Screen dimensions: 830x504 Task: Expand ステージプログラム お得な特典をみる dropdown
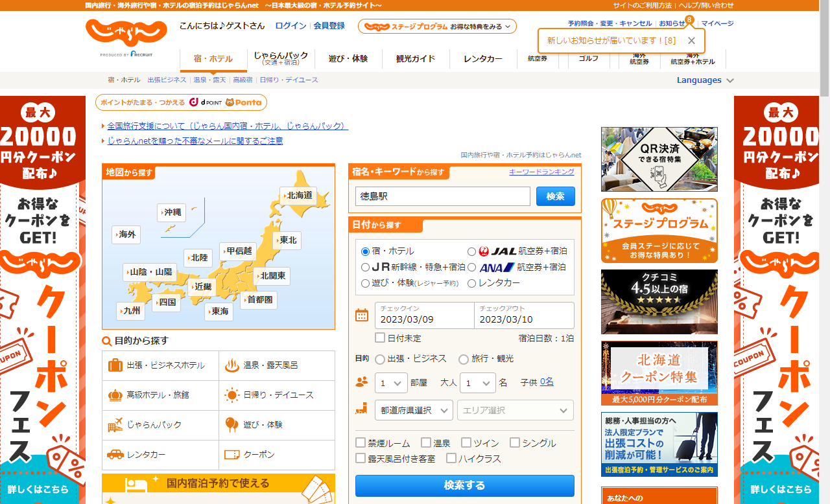tap(437, 27)
